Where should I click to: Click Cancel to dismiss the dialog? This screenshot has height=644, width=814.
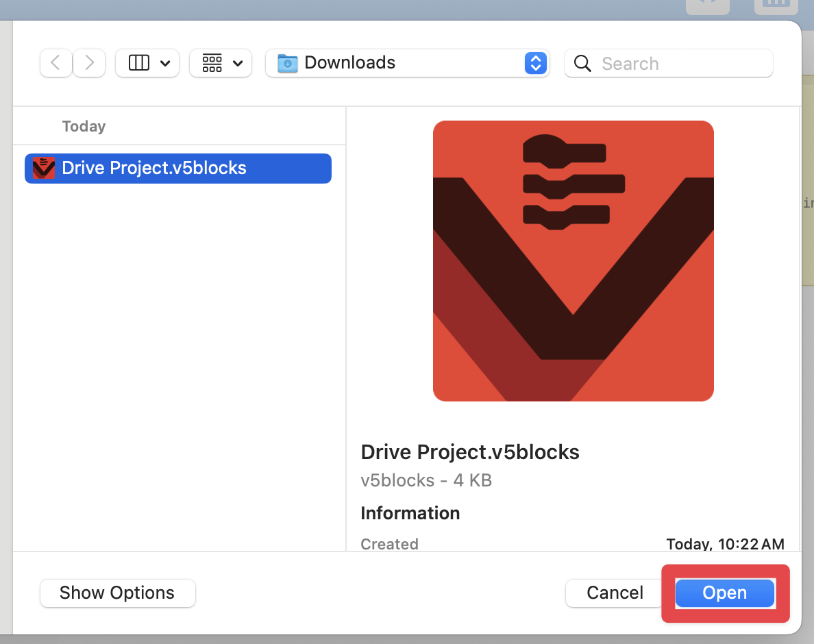tap(614, 593)
